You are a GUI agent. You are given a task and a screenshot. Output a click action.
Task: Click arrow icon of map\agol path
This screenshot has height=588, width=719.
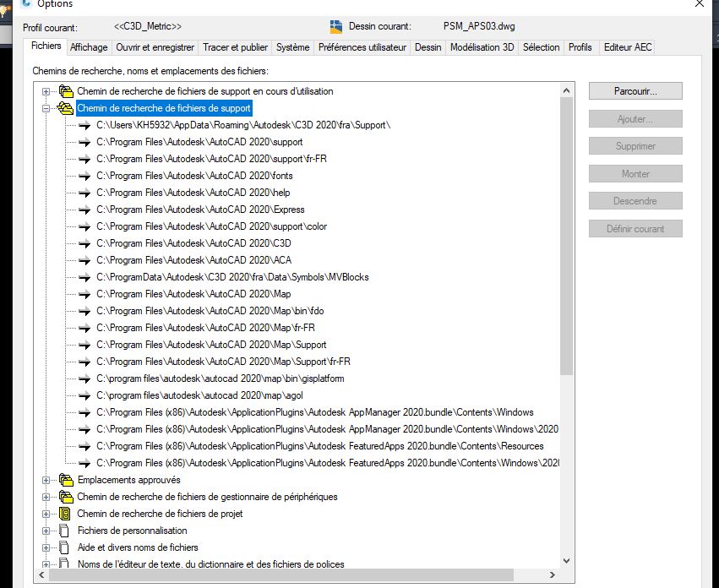84,396
